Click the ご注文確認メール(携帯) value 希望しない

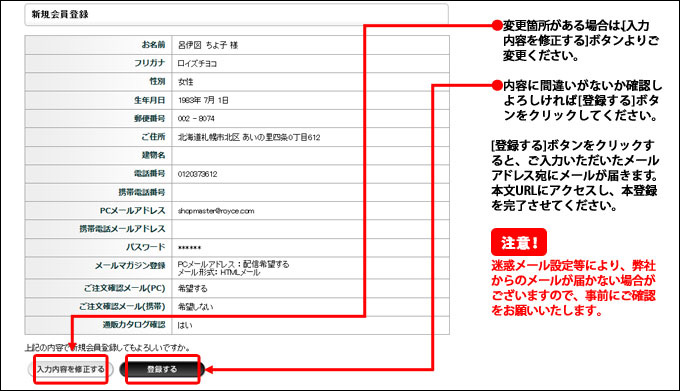(x=195, y=306)
